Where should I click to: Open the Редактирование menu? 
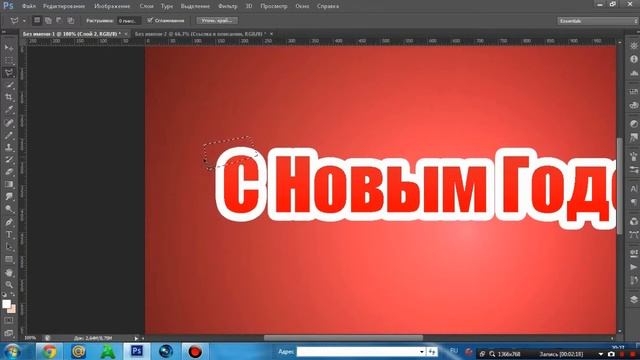pos(64,6)
